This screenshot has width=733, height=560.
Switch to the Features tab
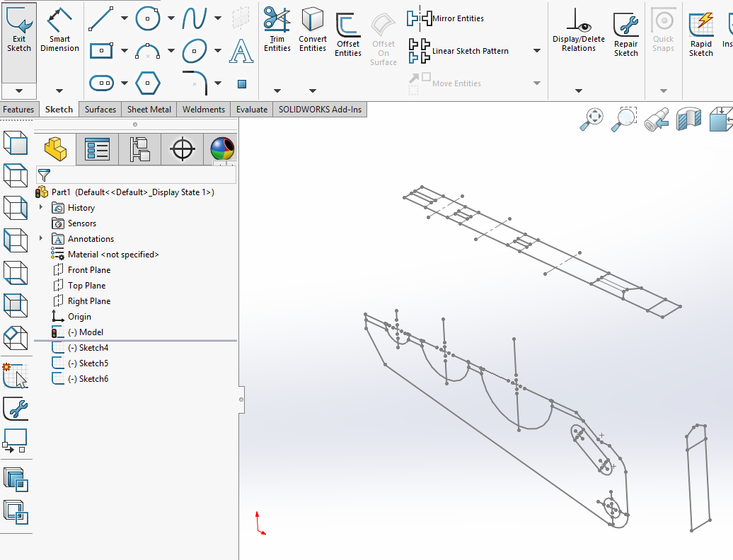(x=18, y=110)
